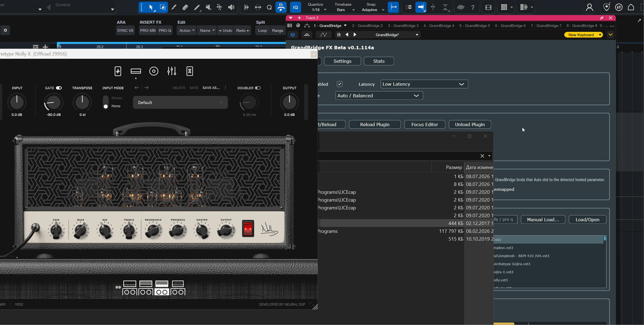Click the Undo button
The height and width of the screenshot is (325, 644).
pos(225,30)
